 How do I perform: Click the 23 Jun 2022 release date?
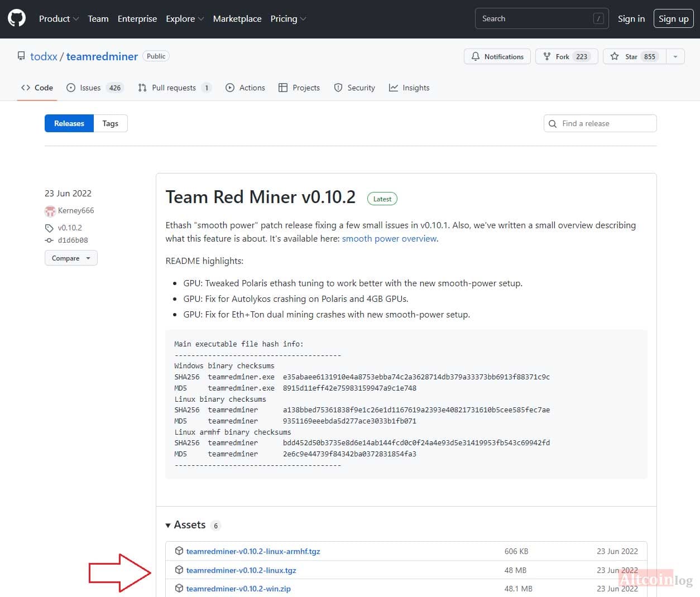(x=68, y=193)
